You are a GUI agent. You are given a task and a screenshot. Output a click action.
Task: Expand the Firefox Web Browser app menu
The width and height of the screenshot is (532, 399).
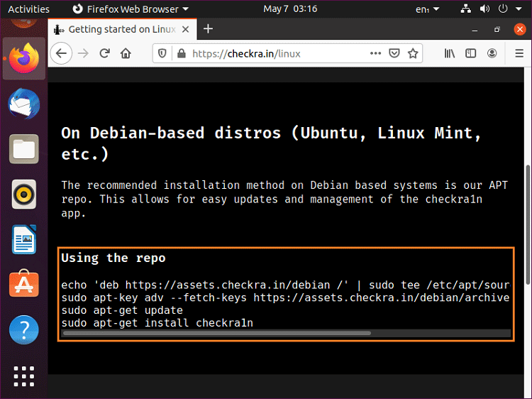coord(131,9)
